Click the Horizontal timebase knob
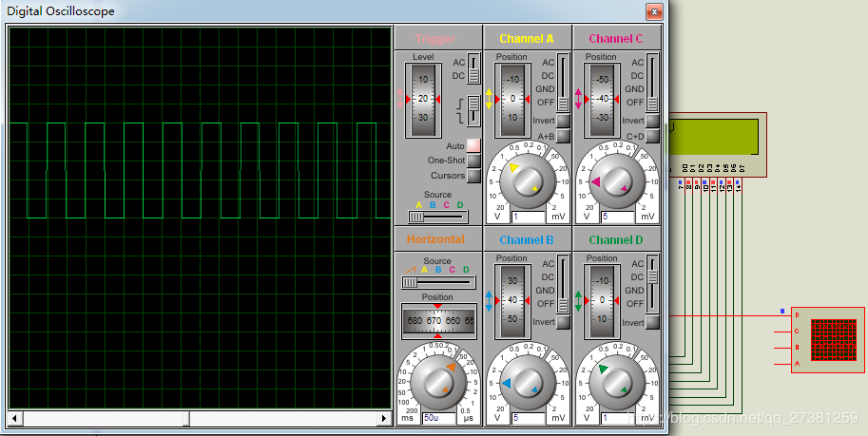This screenshot has height=436, width=868. pyautogui.click(x=438, y=383)
